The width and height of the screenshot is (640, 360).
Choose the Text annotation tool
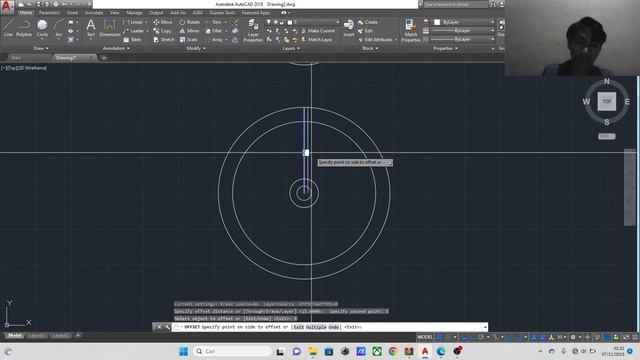(x=91, y=28)
